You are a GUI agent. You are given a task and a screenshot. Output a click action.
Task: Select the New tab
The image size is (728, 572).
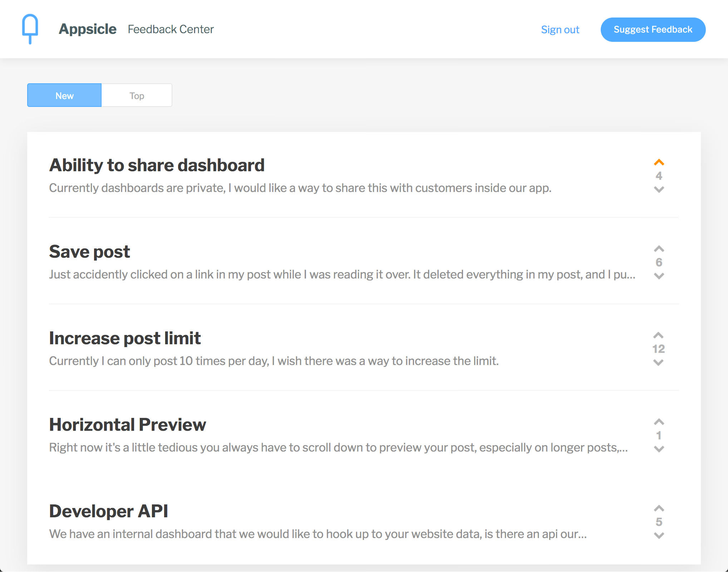[x=64, y=95]
